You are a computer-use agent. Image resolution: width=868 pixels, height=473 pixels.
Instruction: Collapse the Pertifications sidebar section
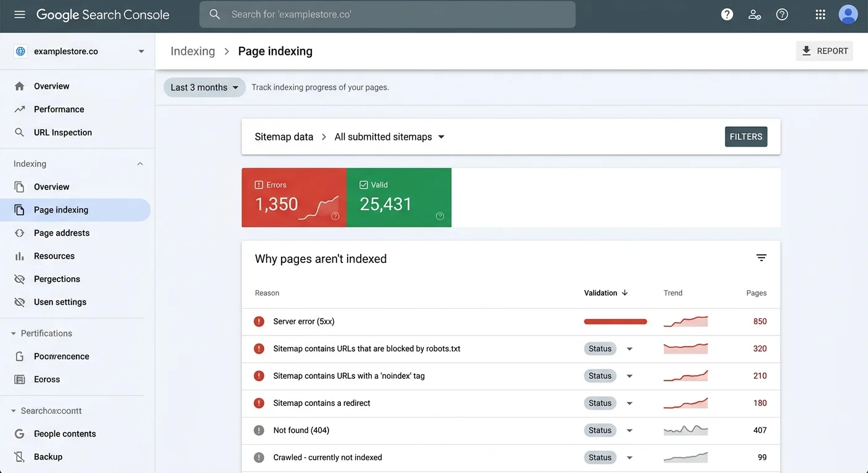click(x=14, y=333)
